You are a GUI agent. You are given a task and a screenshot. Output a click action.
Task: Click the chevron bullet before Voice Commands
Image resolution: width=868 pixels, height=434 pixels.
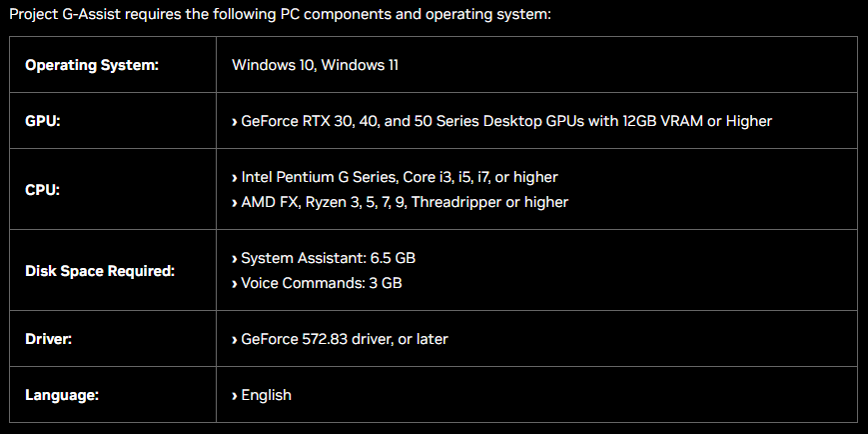click(235, 284)
